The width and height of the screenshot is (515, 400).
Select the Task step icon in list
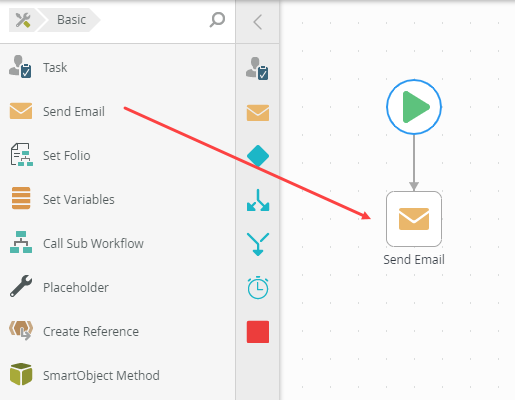point(21,67)
